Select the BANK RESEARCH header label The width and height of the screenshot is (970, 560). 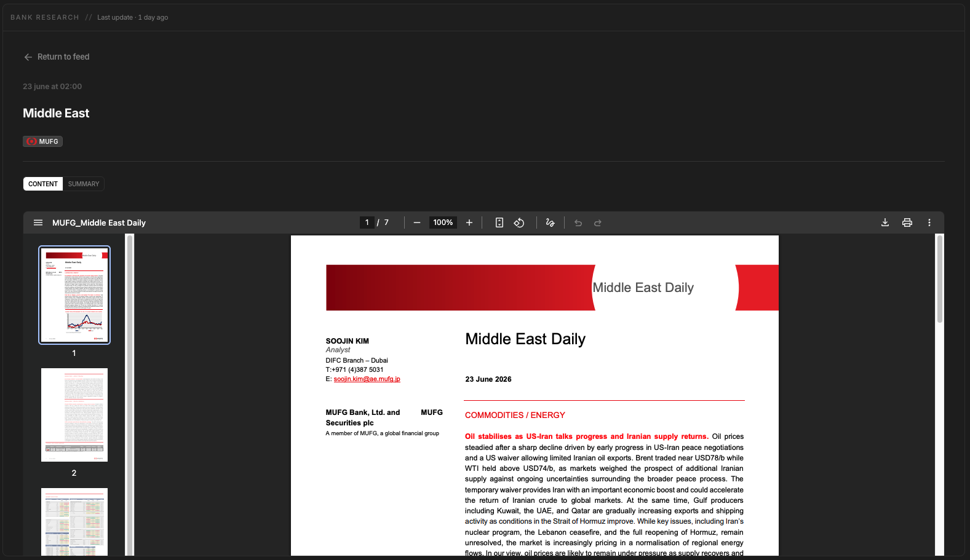pos(45,17)
